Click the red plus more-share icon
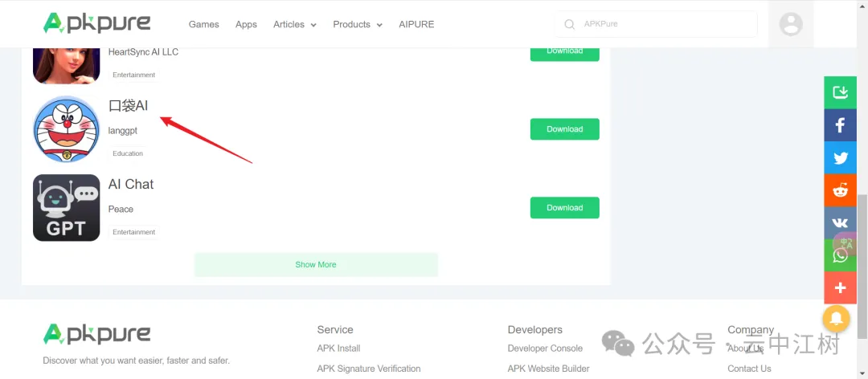This screenshot has width=868, height=379. (841, 287)
